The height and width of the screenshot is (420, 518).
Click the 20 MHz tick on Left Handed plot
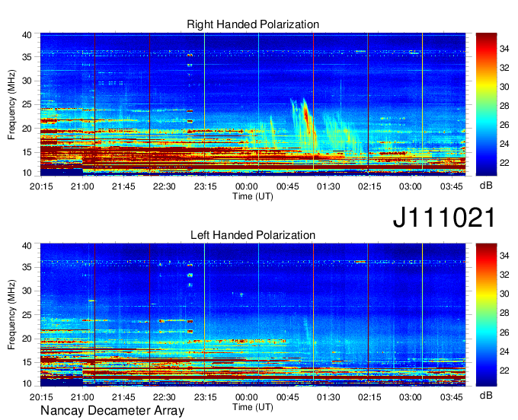(27, 339)
